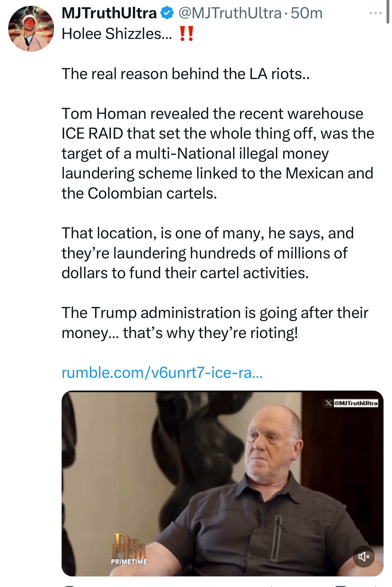Click "The real reason behind the LA riots" text
Image resolution: width=392 pixels, height=587 pixels.
tap(185, 74)
